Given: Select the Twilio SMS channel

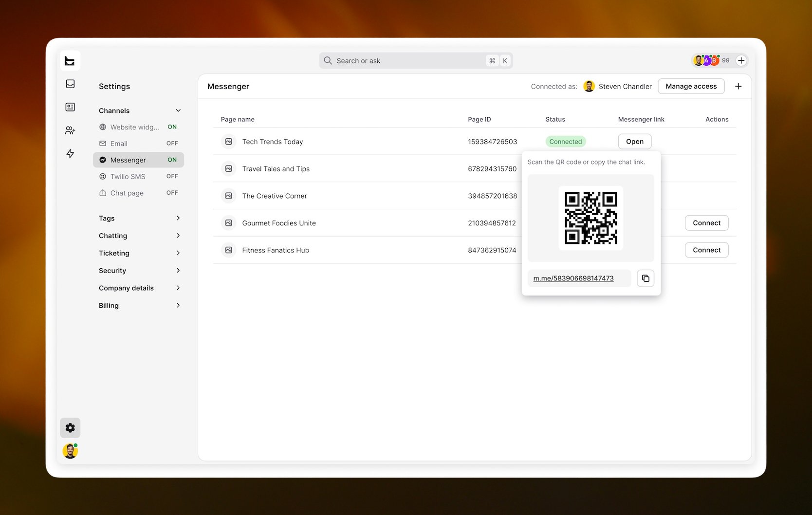Looking at the screenshot, I should (x=138, y=177).
